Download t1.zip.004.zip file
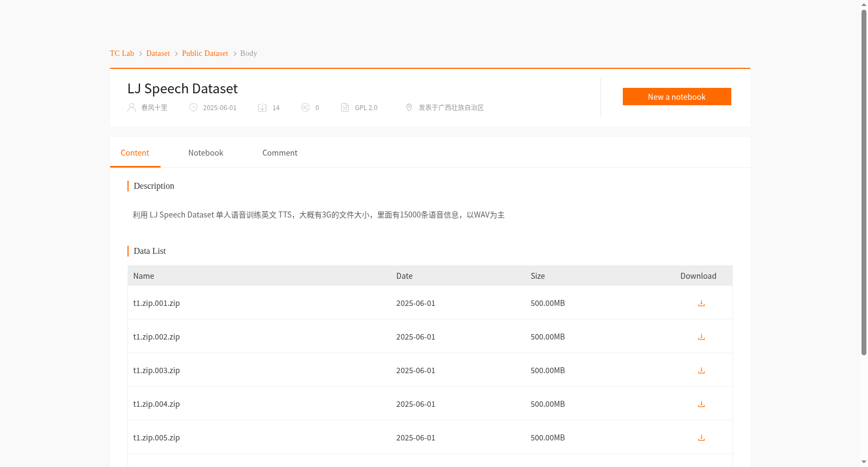Viewport: 868px width, 467px height. (x=701, y=404)
